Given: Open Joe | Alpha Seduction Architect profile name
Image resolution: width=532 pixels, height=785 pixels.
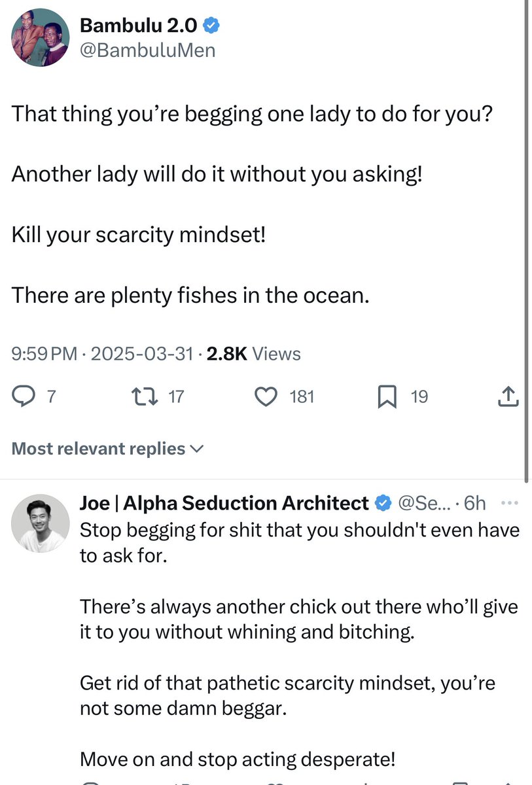Looking at the screenshot, I should (224, 503).
